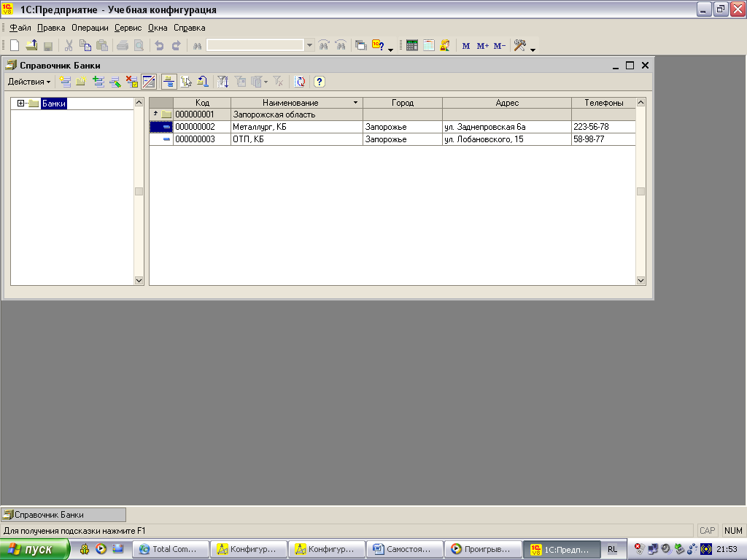Click the M+ memory add button
Viewport: 747px width, 560px height.
[x=483, y=46]
